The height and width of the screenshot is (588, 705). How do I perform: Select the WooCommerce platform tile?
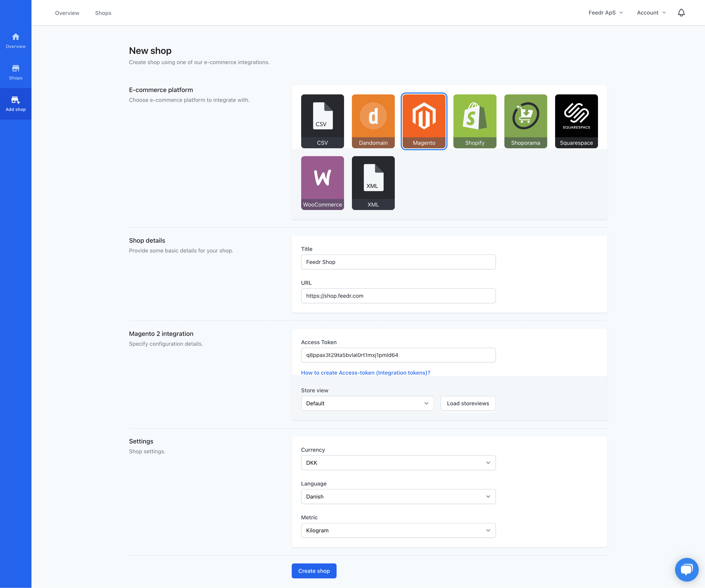pos(322,183)
